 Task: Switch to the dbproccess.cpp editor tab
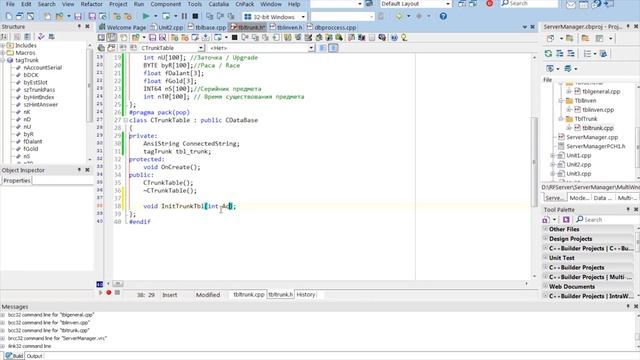click(x=331, y=27)
